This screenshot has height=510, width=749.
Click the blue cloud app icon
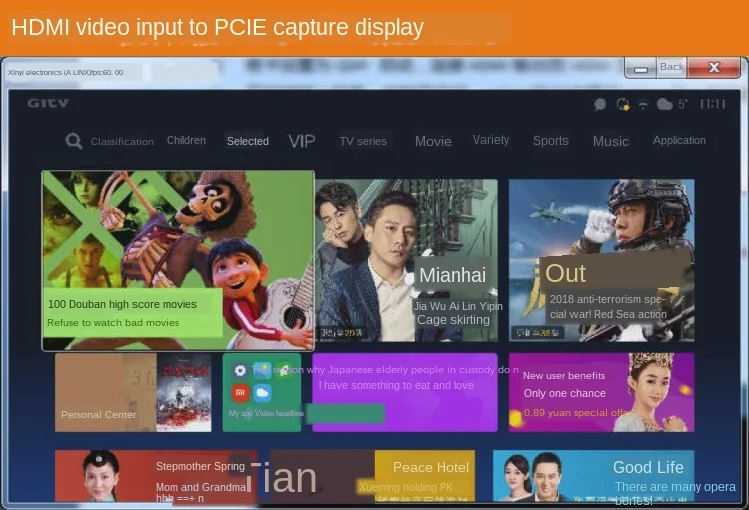(262, 393)
